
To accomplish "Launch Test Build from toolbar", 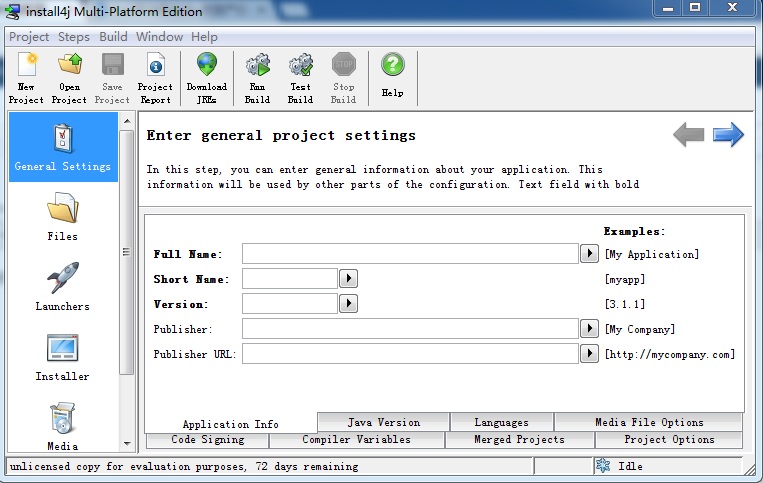I will click(300, 78).
